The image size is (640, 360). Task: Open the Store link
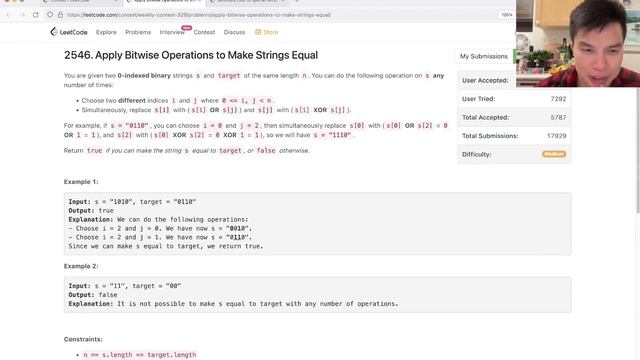[267, 32]
